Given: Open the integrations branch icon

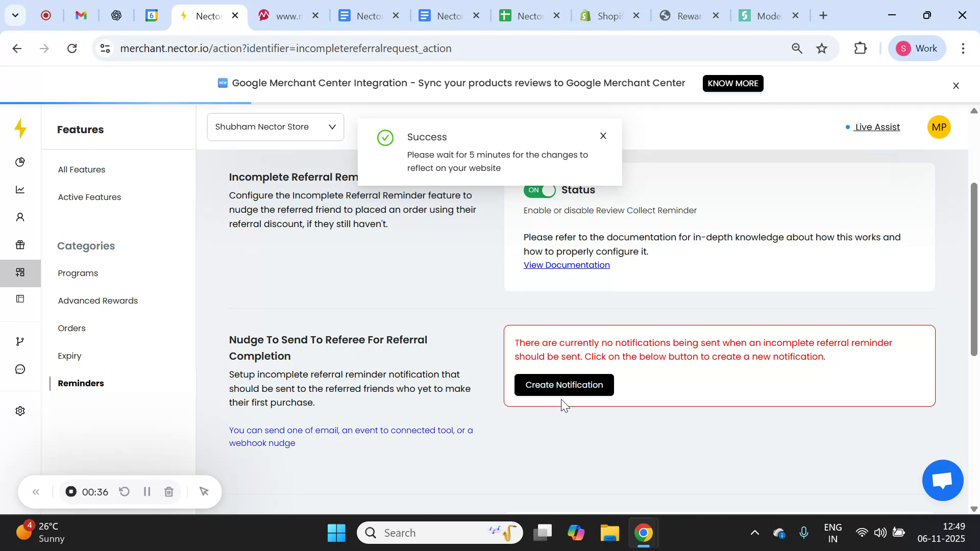Looking at the screenshot, I should [20, 341].
